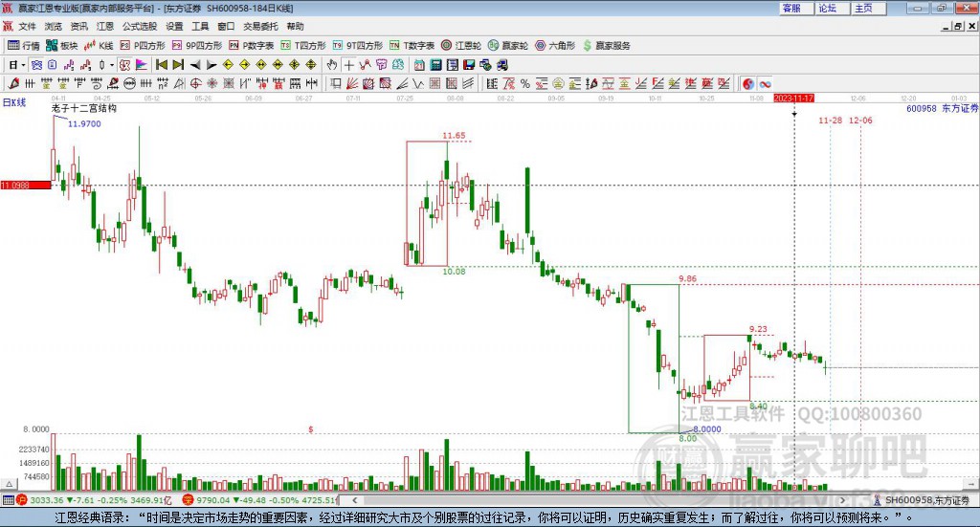Select the hand pan tool
This screenshot has width=980, height=527.
click(x=332, y=65)
